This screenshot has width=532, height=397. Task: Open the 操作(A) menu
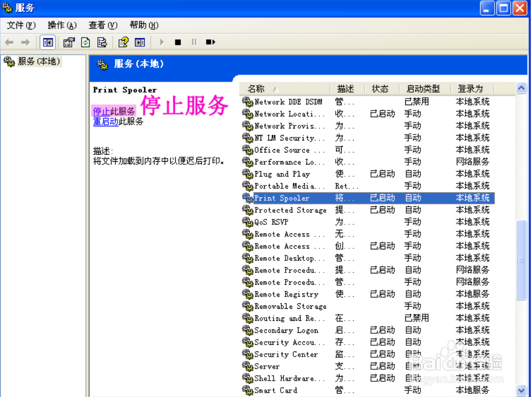(x=62, y=26)
